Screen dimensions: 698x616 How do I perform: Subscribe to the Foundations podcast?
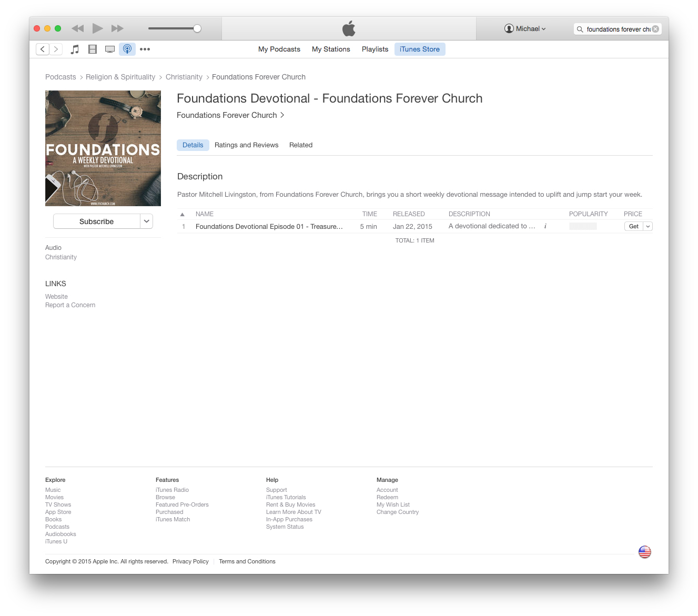(97, 221)
